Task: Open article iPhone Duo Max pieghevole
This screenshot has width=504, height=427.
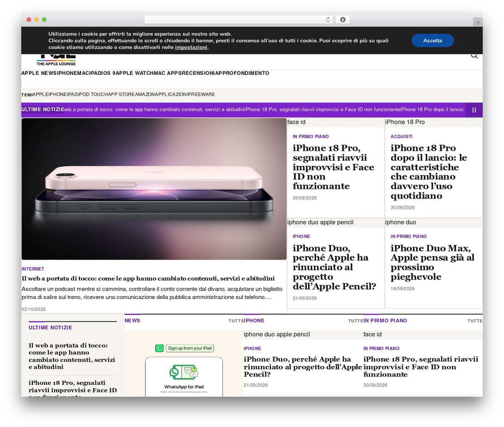Action: 432,262
